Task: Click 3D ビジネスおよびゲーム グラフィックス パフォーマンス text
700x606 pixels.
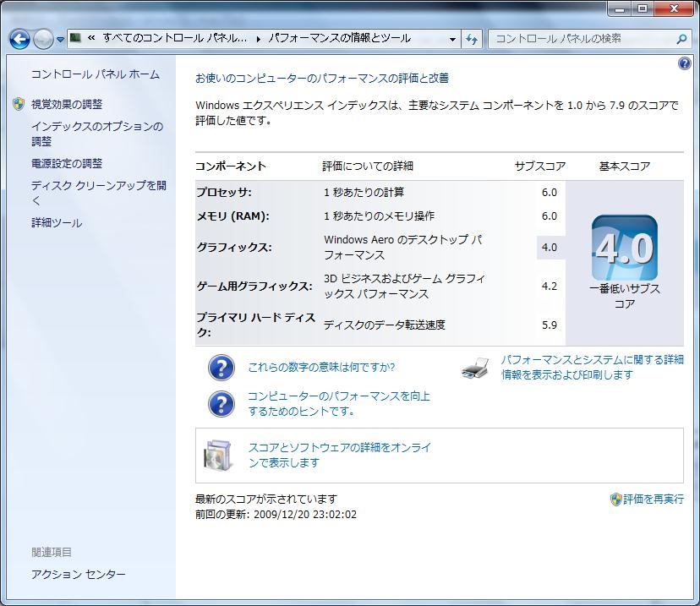Action: 404,287
